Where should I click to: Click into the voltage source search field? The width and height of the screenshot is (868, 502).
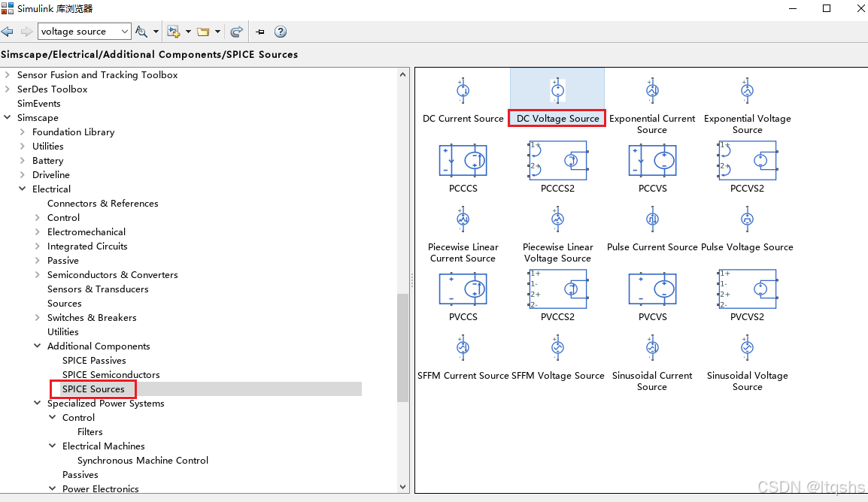click(78, 32)
